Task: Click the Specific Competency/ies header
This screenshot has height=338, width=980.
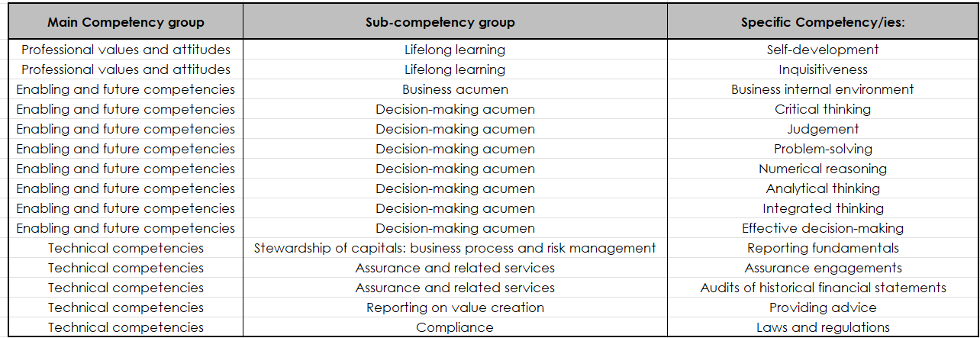Action: click(823, 22)
